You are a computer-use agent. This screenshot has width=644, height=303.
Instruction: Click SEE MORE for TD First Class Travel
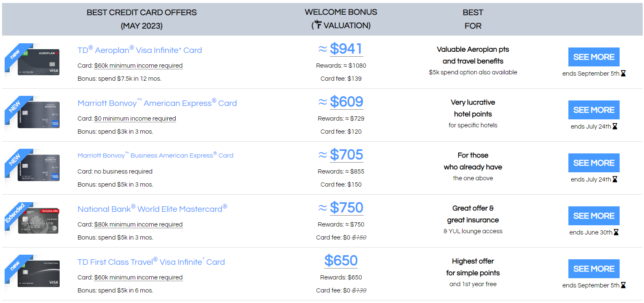point(594,269)
